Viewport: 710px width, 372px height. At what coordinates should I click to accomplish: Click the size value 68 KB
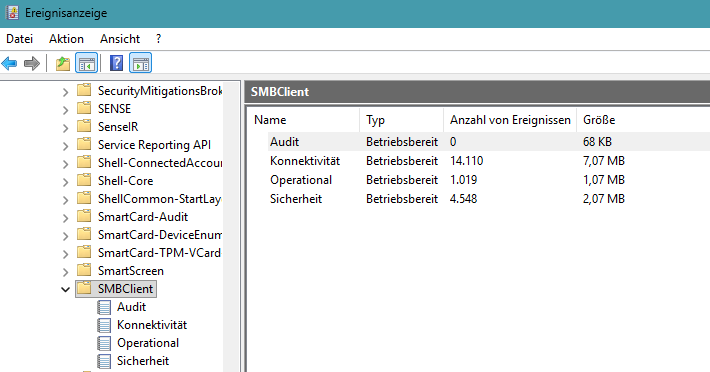point(597,142)
